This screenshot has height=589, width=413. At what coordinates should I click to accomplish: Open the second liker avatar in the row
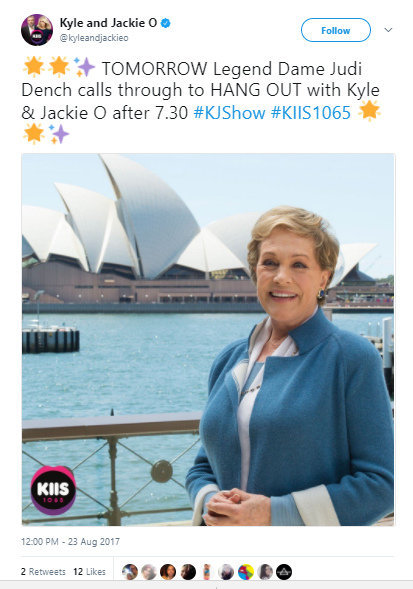pyautogui.click(x=149, y=572)
